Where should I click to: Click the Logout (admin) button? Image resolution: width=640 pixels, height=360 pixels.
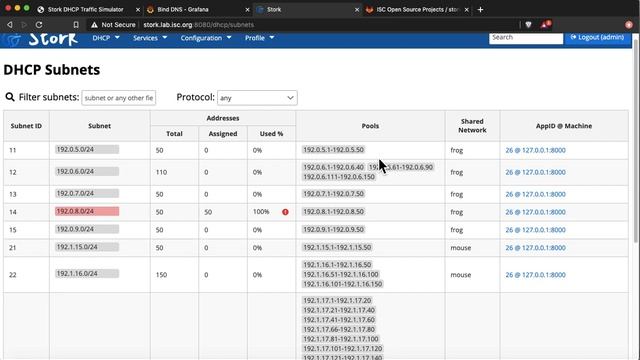click(597, 38)
